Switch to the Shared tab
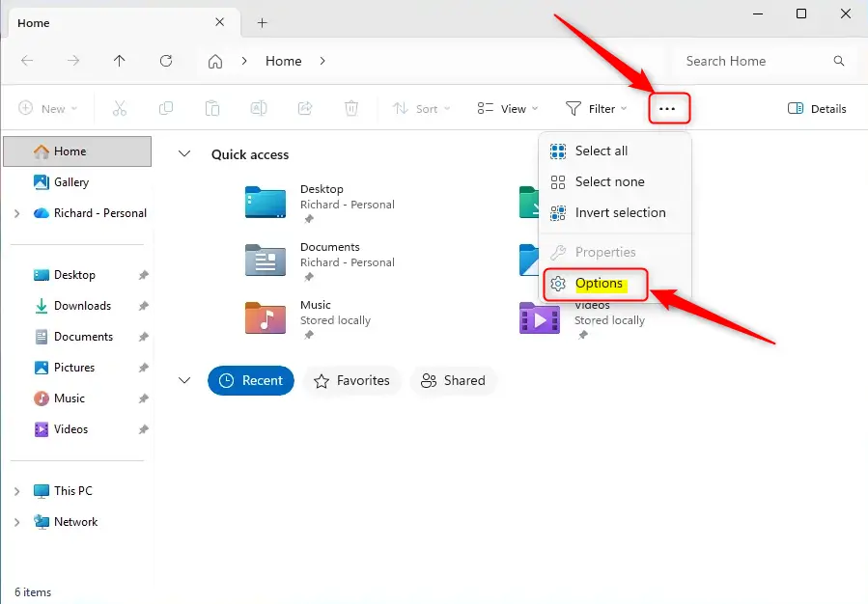The height and width of the screenshot is (604, 868). [x=454, y=380]
